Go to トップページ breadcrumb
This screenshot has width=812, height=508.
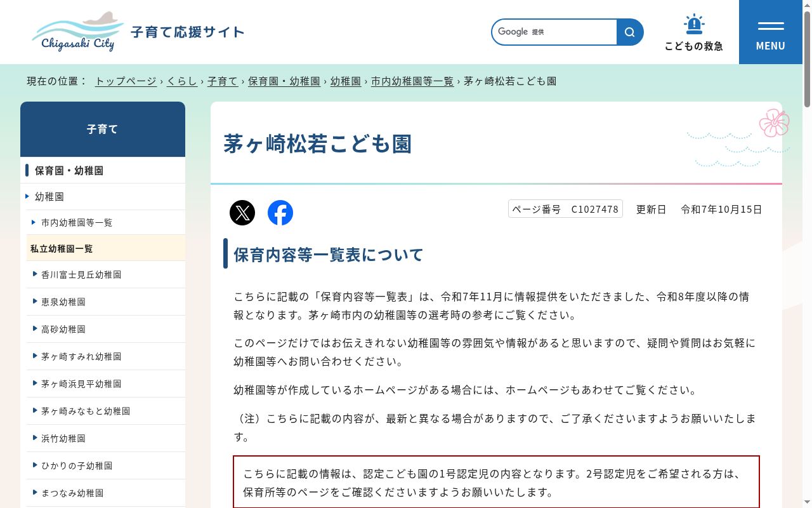(x=126, y=81)
